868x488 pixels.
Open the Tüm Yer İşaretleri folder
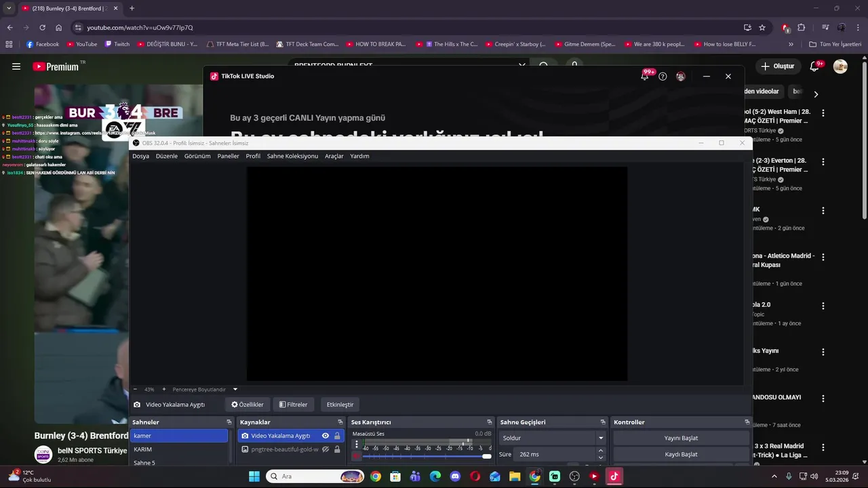(x=835, y=44)
